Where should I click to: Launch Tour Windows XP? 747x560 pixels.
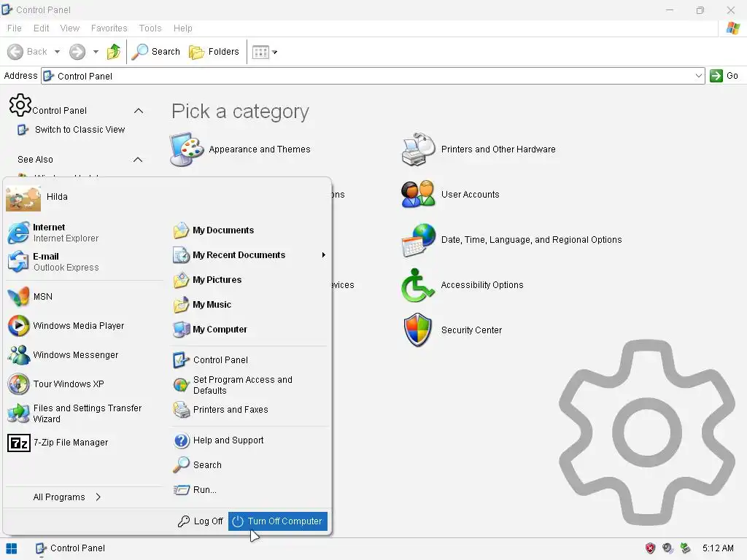(x=55, y=384)
